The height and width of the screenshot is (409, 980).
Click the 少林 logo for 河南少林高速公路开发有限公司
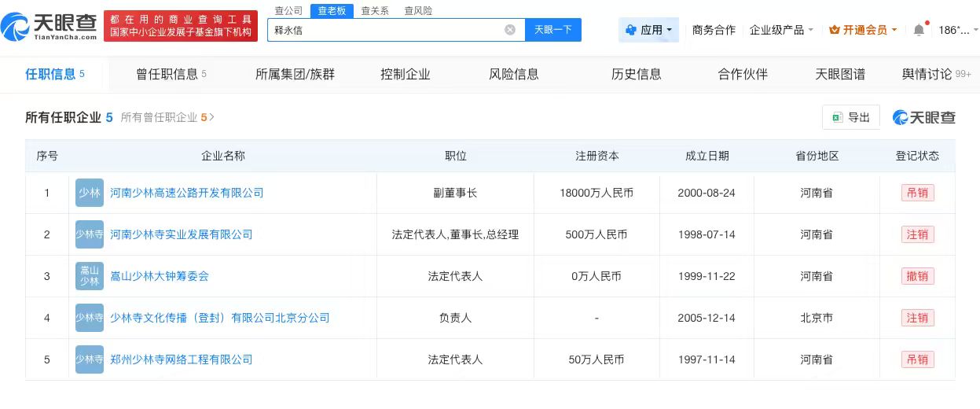(90, 193)
